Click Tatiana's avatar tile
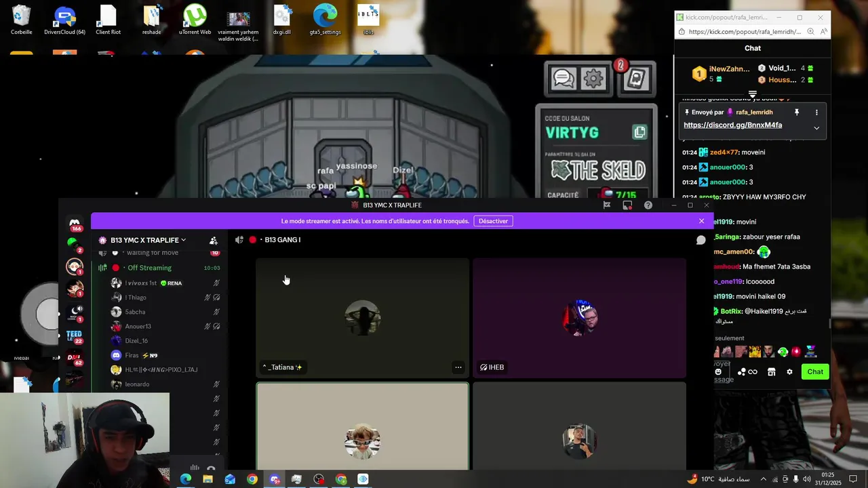The image size is (868, 488). tap(362, 318)
